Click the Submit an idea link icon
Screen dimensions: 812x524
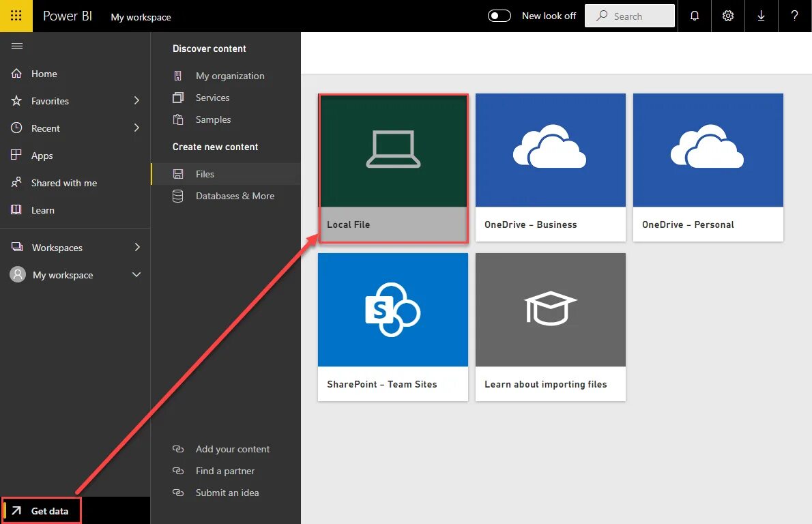click(178, 493)
